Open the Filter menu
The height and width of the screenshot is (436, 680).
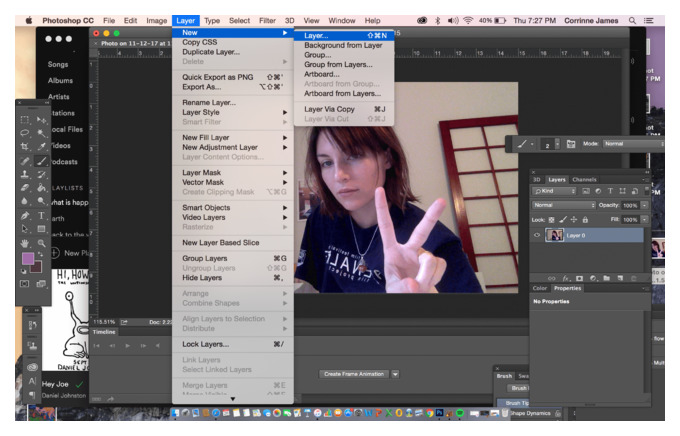click(x=267, y=20)
